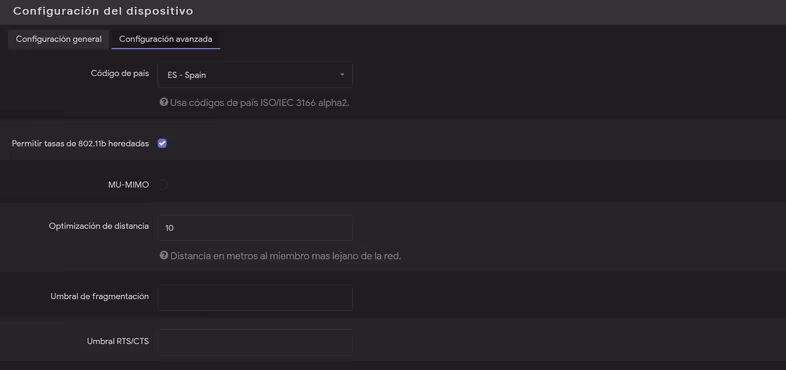Select the Configuración avanzada tab
Screen dimensions: 786x370
[x=165, y=39]
